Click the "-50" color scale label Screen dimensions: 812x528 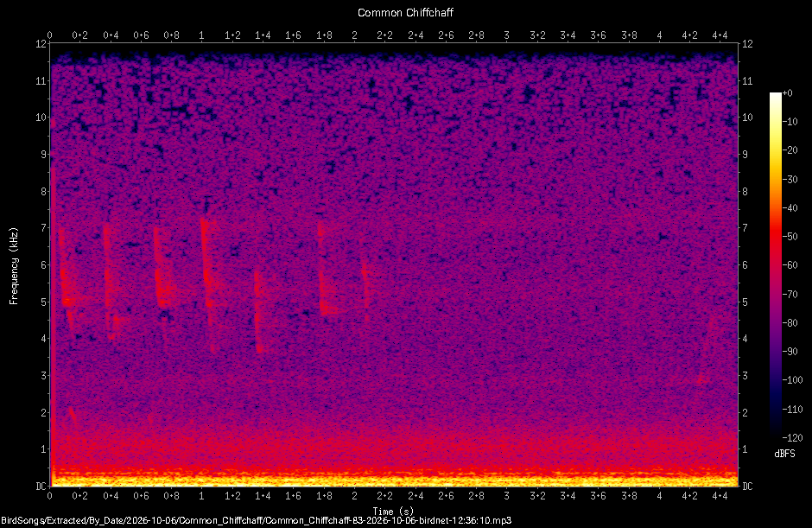pyautogui.click(x=790, y=236)
